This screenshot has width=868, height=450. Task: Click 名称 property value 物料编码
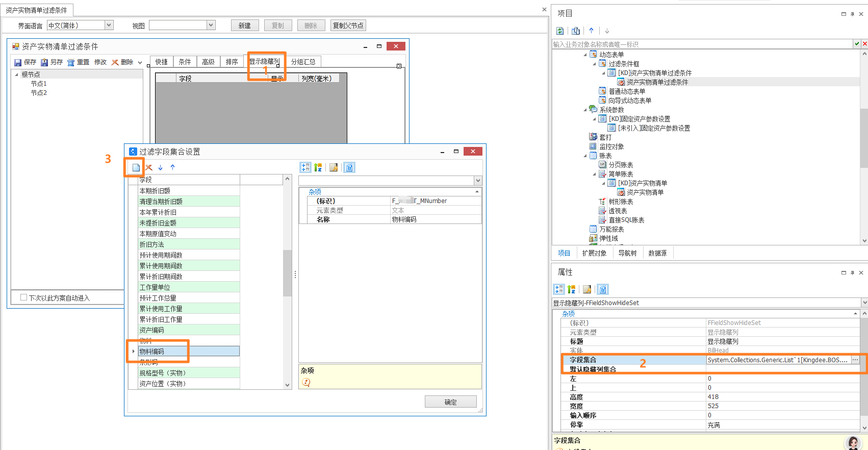coord(436,219)
